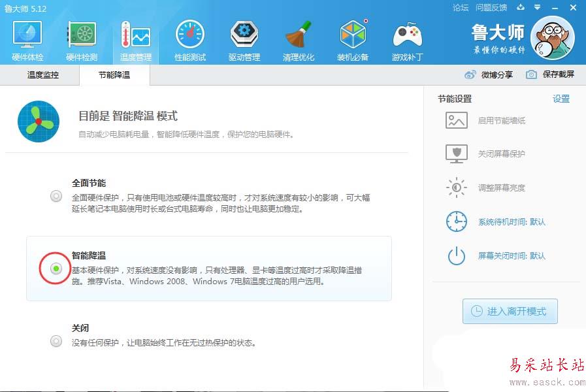Screen dimensions: 586x392
Task: Open the 性能测试 performance test gauge icon
Action: point(190,35)
